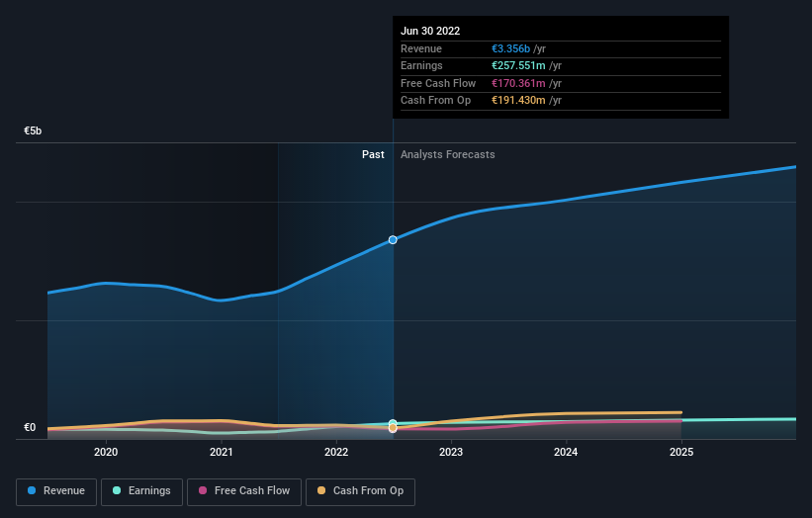The image size is (812, 518).
Task: Click the 2024 x-axis label
Action: pyautogui.click(x=566, y=452)
